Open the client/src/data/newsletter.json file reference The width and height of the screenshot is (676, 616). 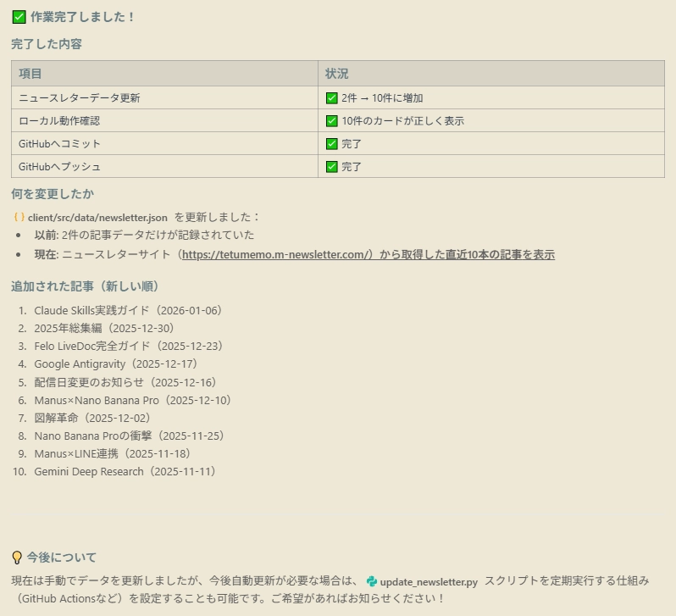(x=97, y=218)
